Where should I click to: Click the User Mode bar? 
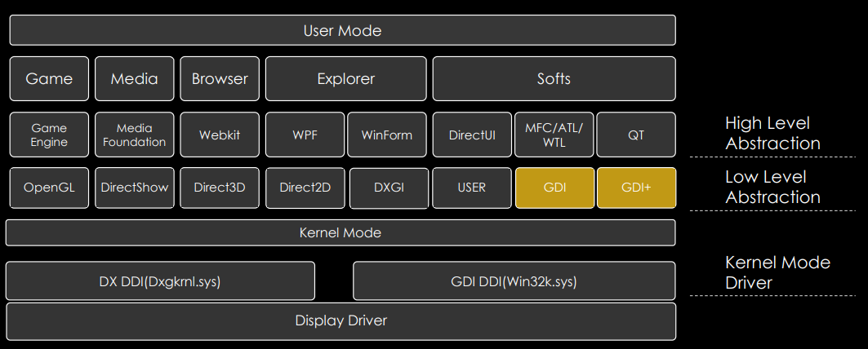click(x=342, y=31)
